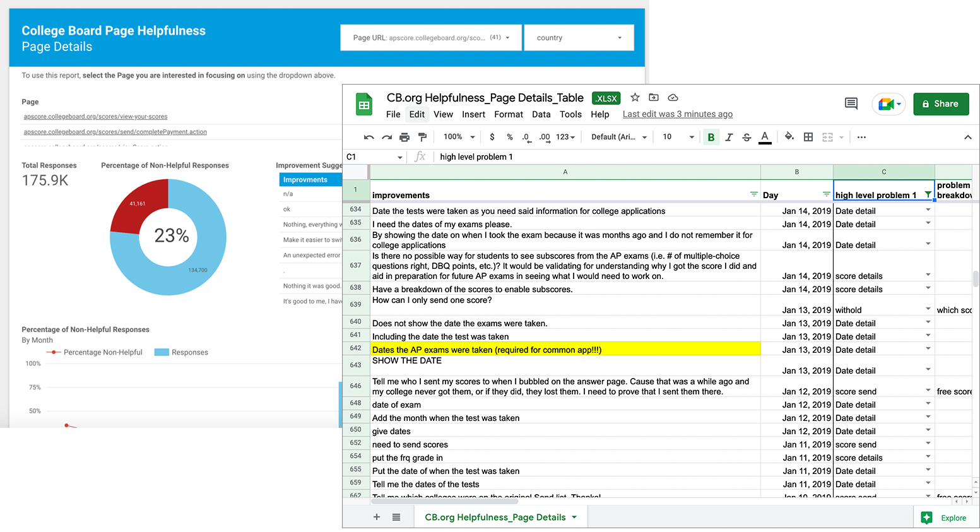The width and height of the screenshot is (980, 532).
Task: Click the merge cells icon
Action: (827, 137)
